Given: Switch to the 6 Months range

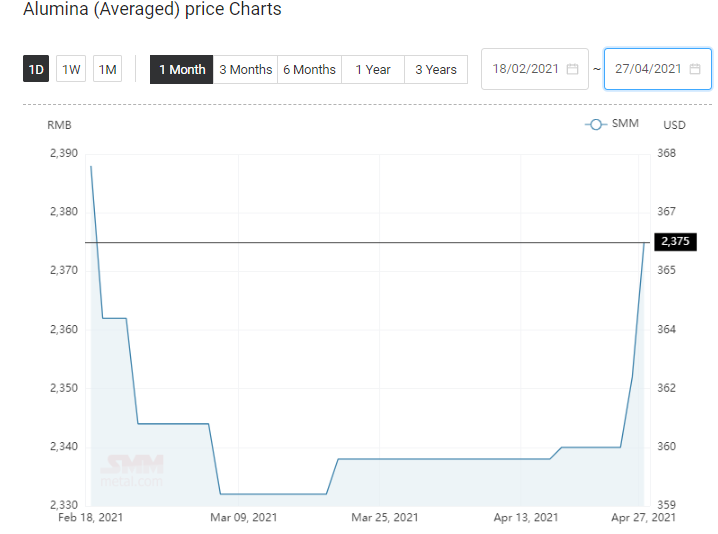Looking at the screenshot, I should coord(310,70).
